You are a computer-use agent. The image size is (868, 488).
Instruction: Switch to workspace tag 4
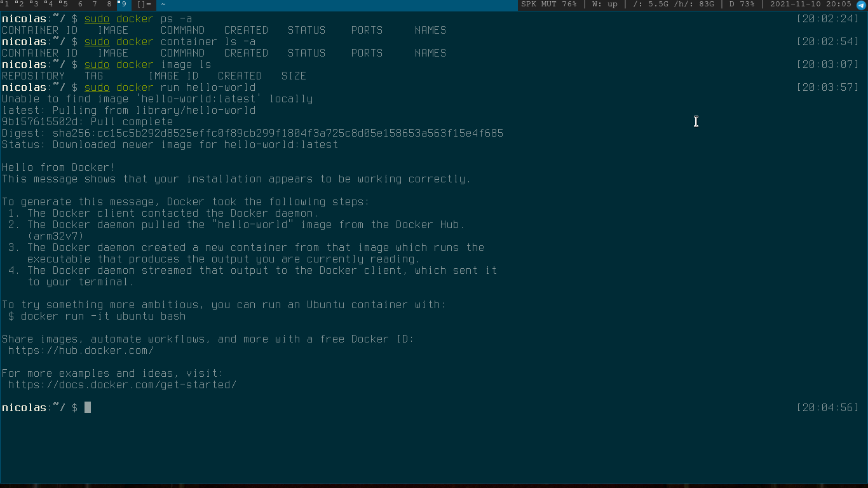(50, 4)
